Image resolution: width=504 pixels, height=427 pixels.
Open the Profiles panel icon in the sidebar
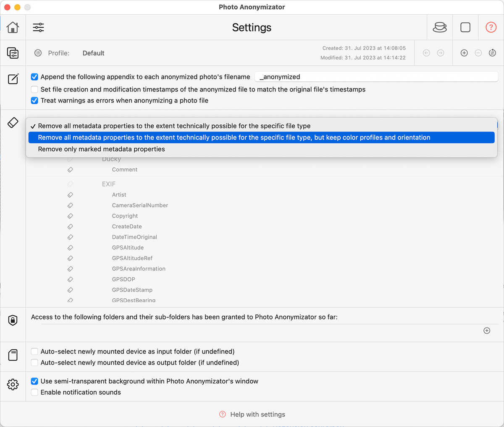pos(13,53)
